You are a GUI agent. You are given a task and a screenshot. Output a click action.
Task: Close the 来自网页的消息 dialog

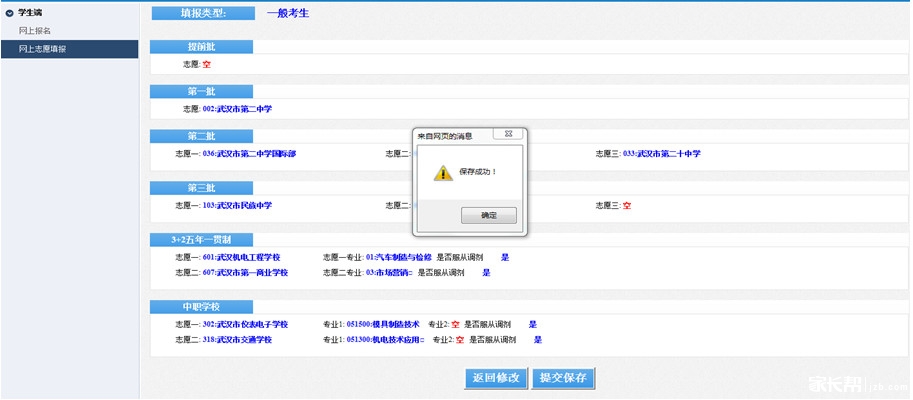[x=512, y=134]
